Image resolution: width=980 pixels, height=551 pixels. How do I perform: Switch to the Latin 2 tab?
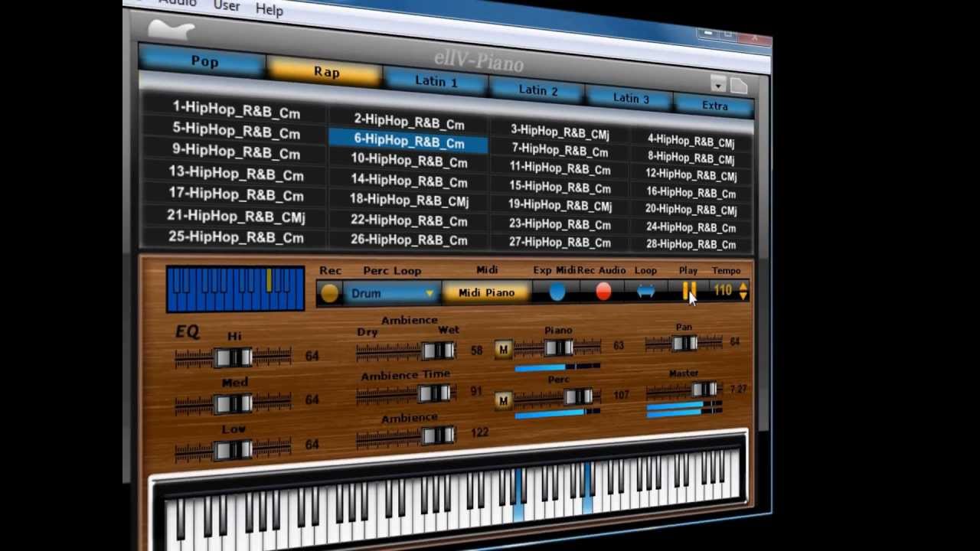[538, 90]
